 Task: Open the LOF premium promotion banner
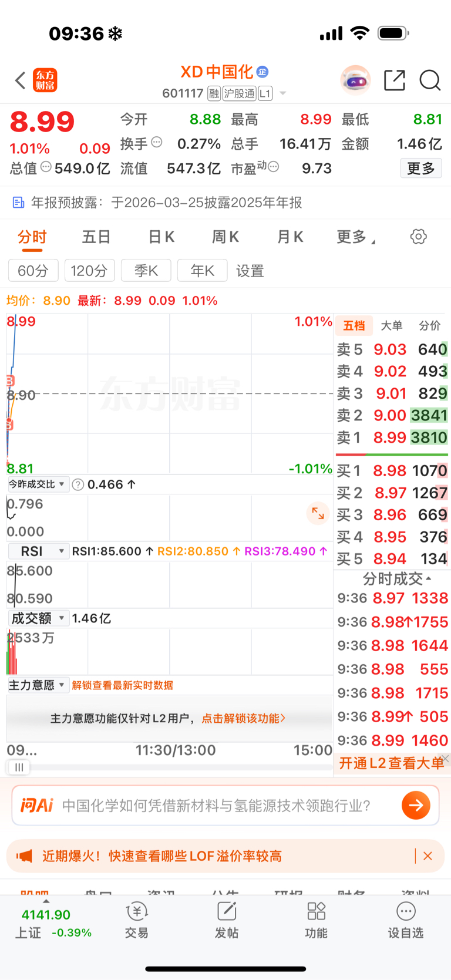coord(225,856)
